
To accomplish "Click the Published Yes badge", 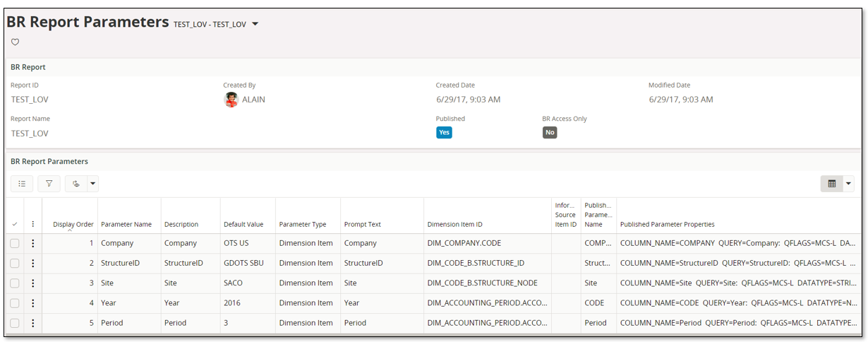I will point(444,132).
